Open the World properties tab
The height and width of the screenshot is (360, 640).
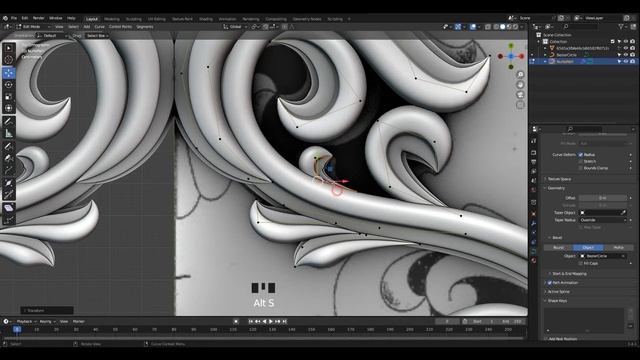(533, 190)
